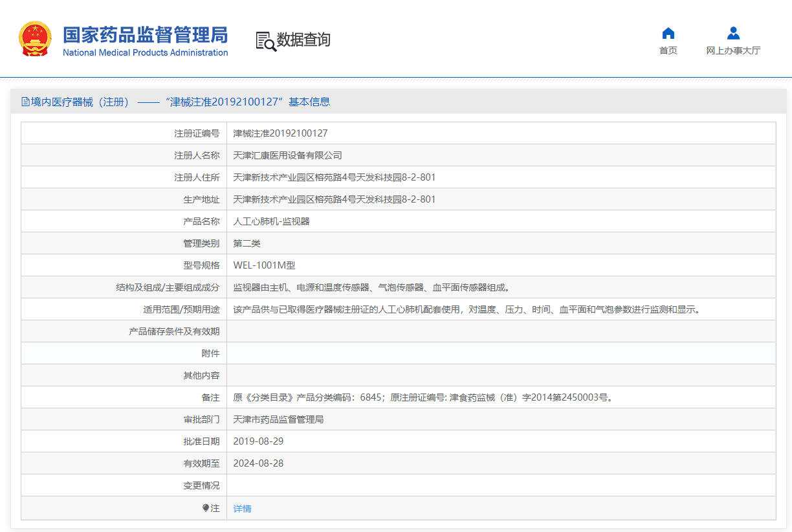Select the 管理类别 label
792x532 pixels.
pos(201,243)
